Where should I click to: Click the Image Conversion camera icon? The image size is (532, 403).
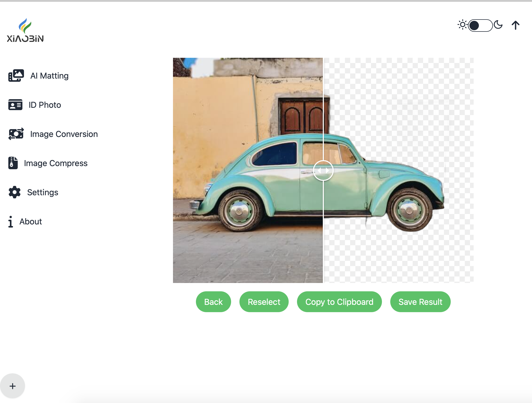coord(16,134)
